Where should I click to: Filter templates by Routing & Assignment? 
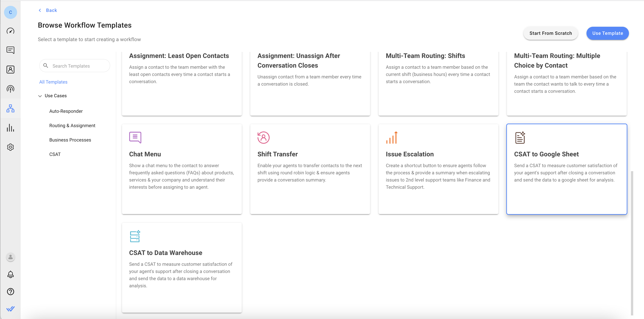click(x=72, y=126)
